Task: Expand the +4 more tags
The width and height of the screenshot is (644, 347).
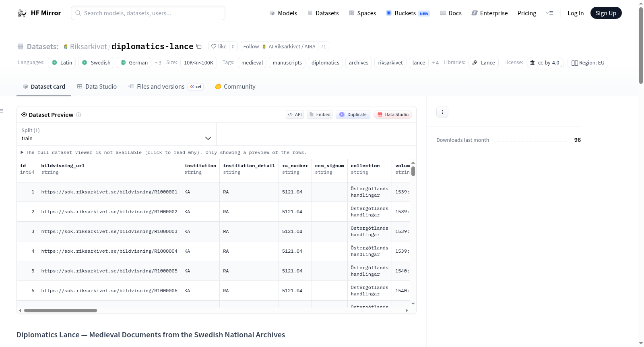Action: tap(435, 63)
